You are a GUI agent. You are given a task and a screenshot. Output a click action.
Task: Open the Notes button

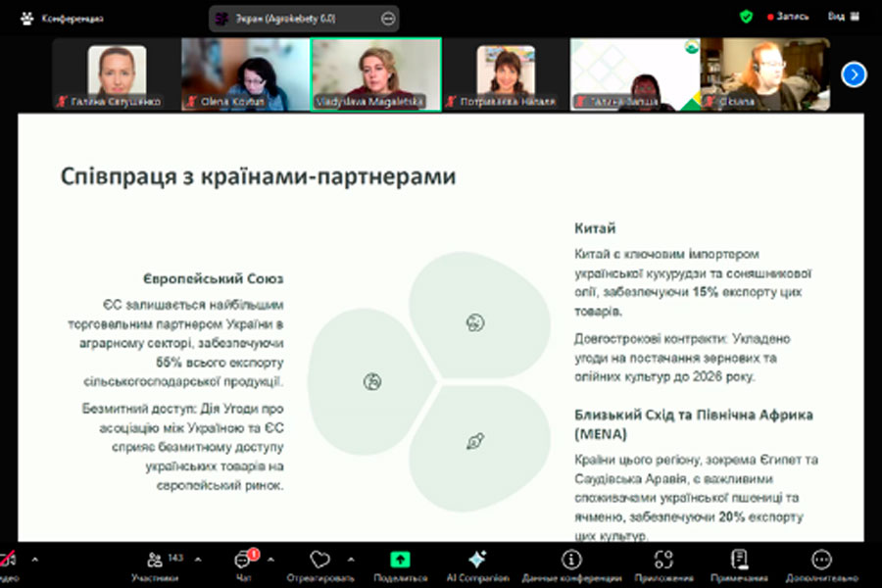pos(739,566)
